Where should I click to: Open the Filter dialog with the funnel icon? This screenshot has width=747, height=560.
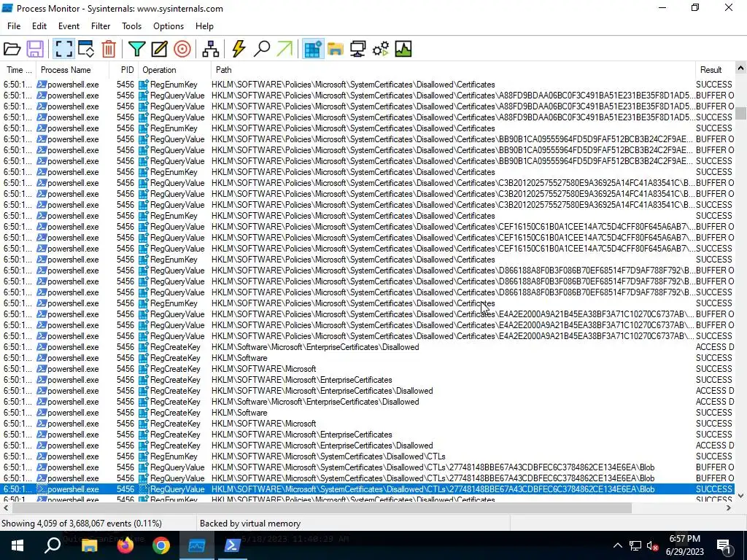coord(136,49)
